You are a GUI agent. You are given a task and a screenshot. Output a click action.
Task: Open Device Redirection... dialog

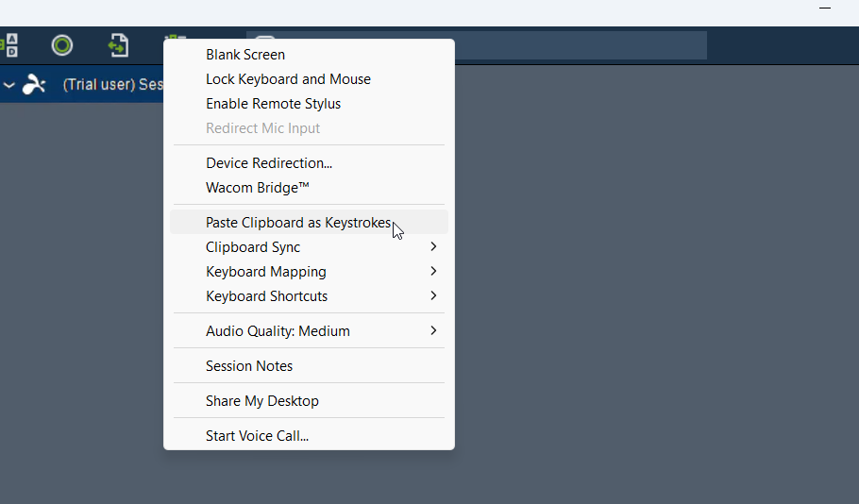coord(309,163)
